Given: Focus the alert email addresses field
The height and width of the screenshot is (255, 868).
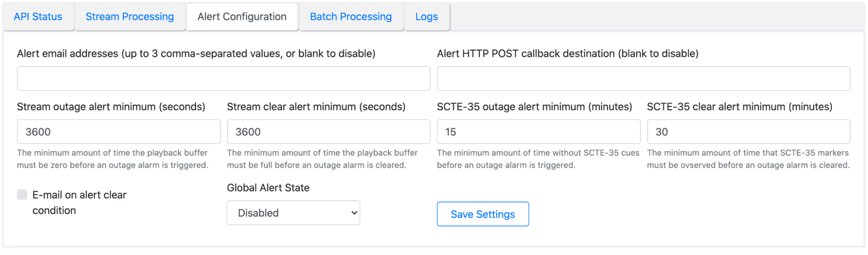Looking at the screenshot, I should (x=223, y=78).
